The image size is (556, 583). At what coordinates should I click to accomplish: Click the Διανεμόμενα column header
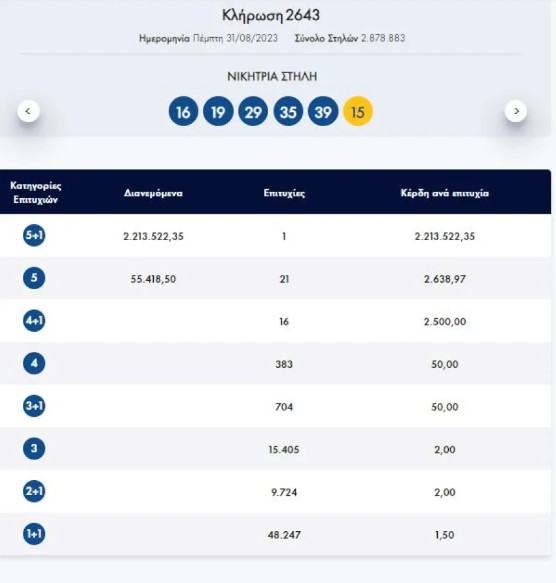(153, 193)
